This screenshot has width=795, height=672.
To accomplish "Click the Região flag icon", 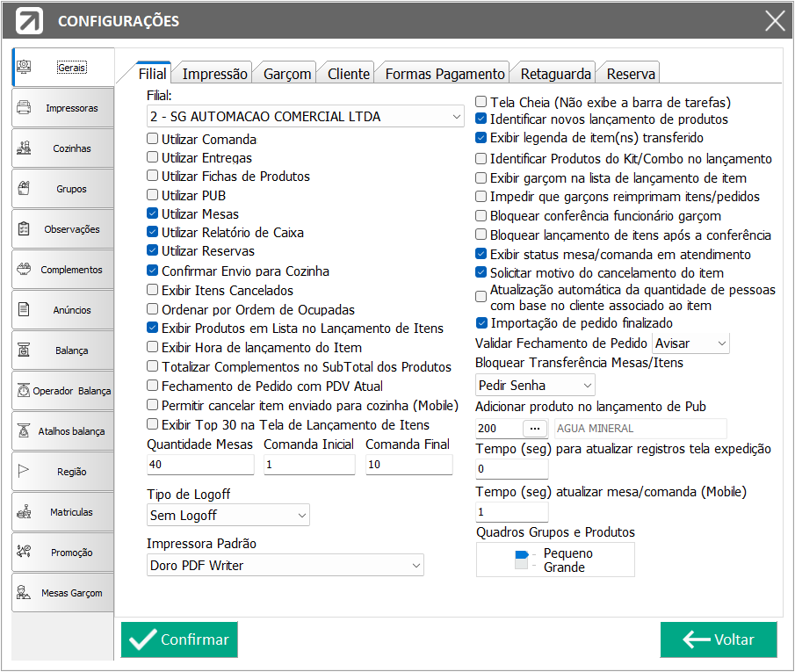I will 24,471.
